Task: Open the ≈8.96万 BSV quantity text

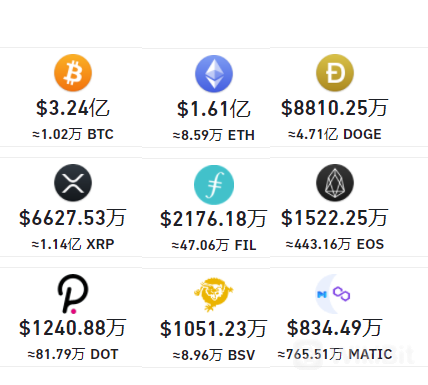Action: click(x=214, y=355)
